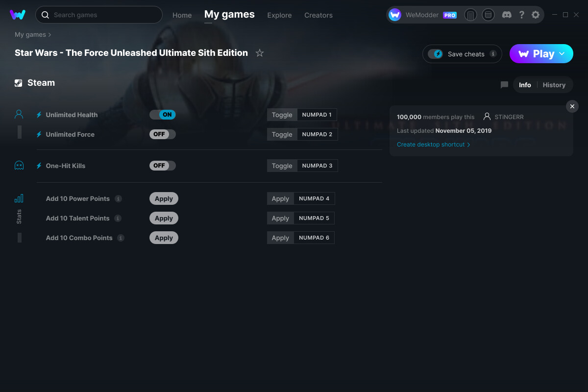Click the WeModder avatar icon
Screen dimensions: 588x392
click(x=395, y=15)
